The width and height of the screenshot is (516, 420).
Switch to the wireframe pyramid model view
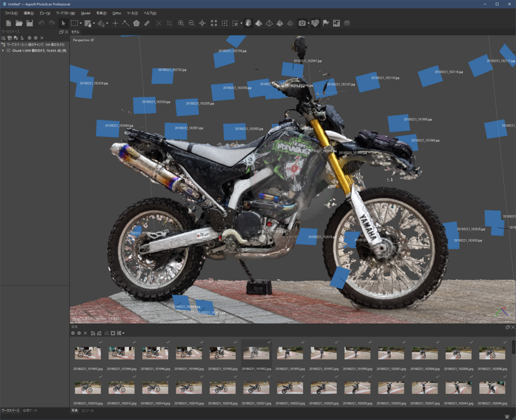click(269, 23)
